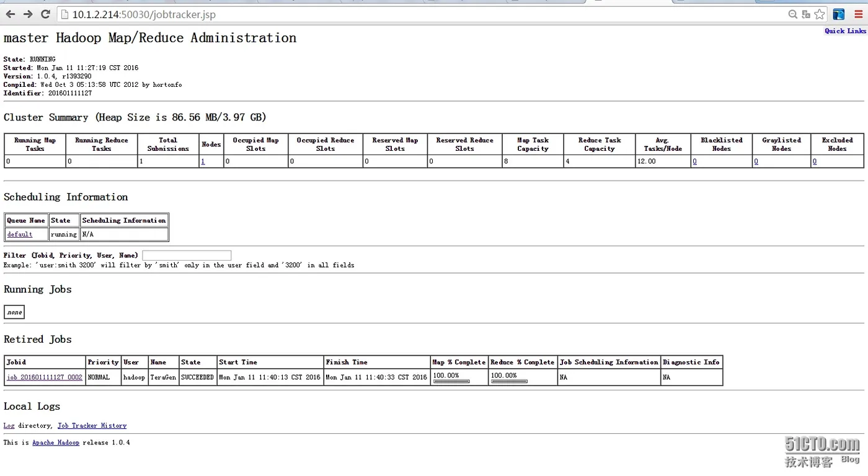Click the "State: RUNNING" line
This screenshot has width=868, height=476.
point(29,60)
